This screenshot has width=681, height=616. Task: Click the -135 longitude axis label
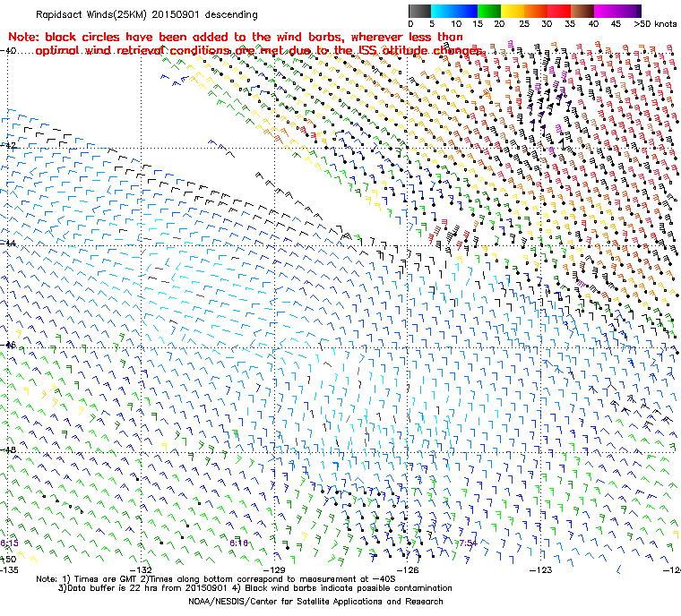pyautogui.click(x=9, y=569)
